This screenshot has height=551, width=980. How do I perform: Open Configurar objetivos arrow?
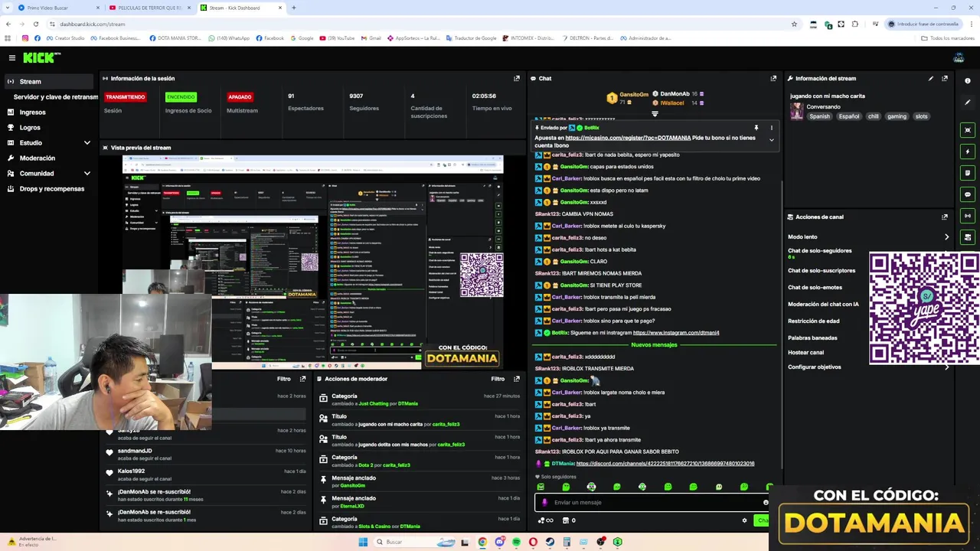946,367
